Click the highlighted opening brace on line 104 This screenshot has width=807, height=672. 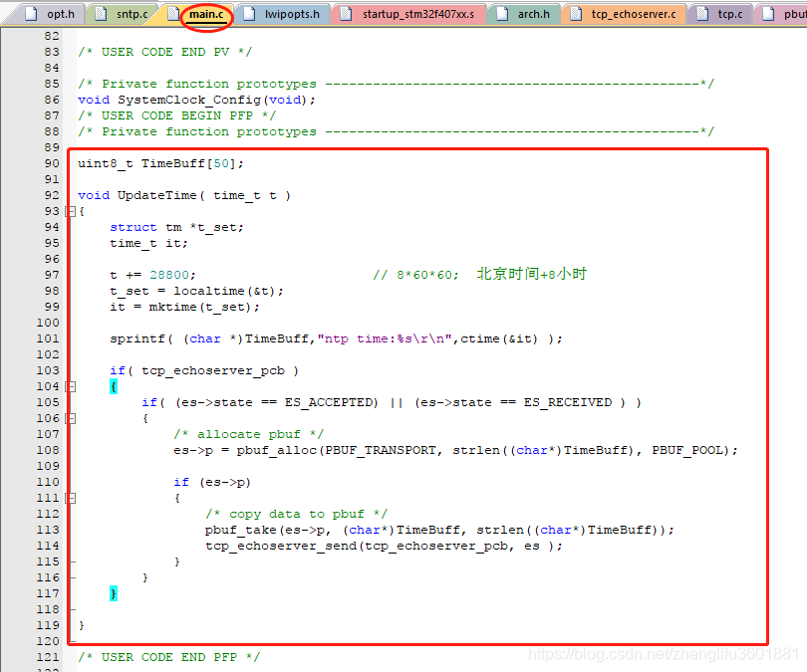(x=114, y=386)
